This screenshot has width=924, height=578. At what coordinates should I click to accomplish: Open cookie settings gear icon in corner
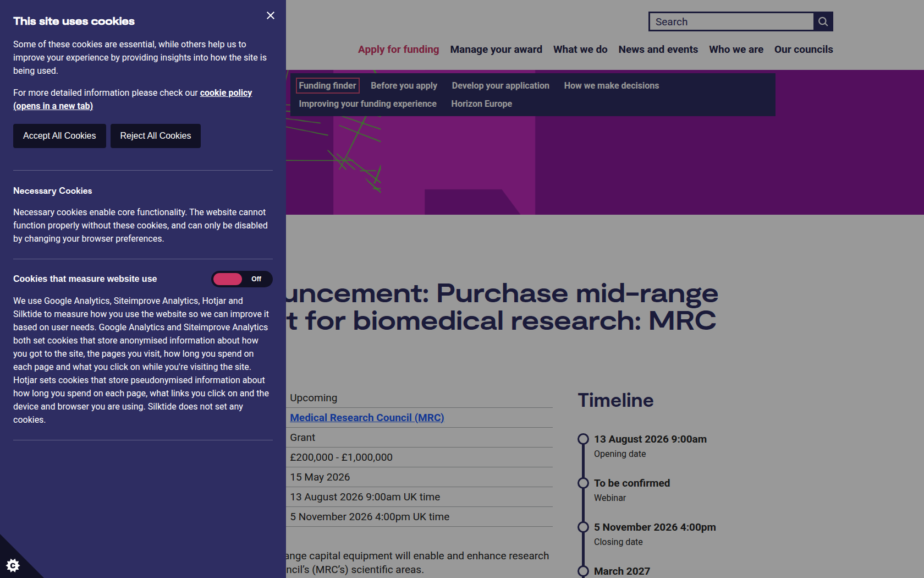point(13,565)
